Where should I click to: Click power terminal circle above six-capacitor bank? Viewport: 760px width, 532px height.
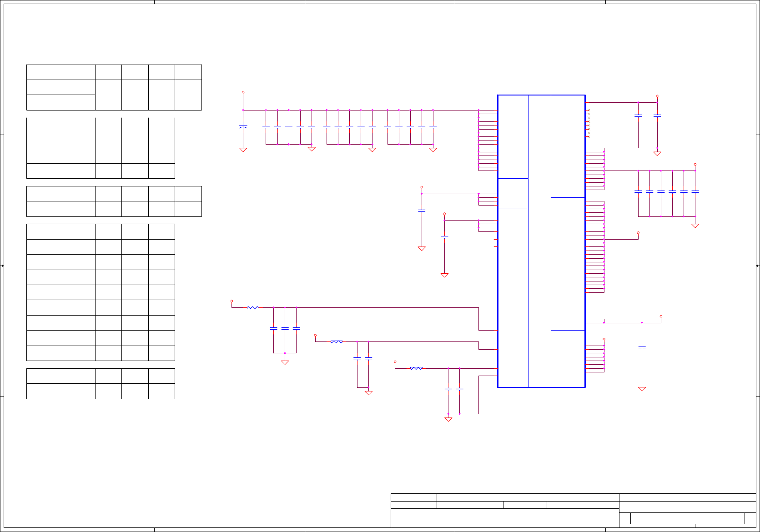click(x=695, y=165)
